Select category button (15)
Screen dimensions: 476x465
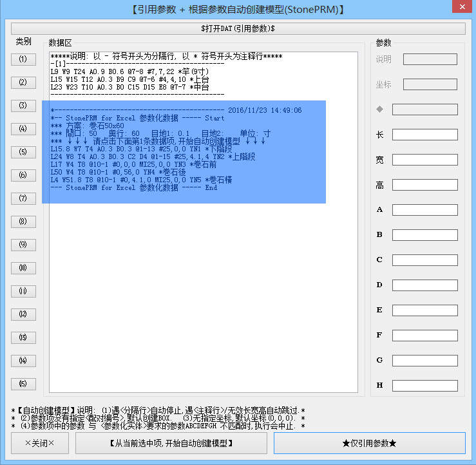coord(23,384)
